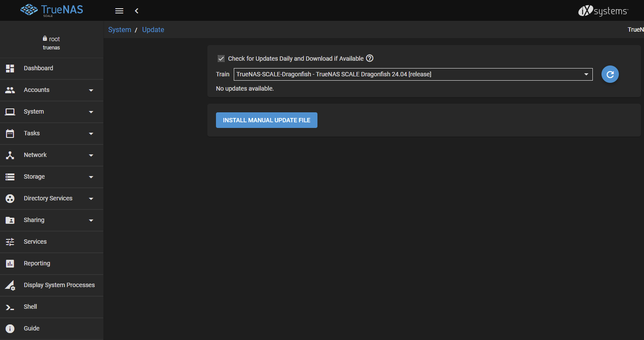Click the Guide info icon
The height and width of the screenshot is (340, 644).
(10, 329)
